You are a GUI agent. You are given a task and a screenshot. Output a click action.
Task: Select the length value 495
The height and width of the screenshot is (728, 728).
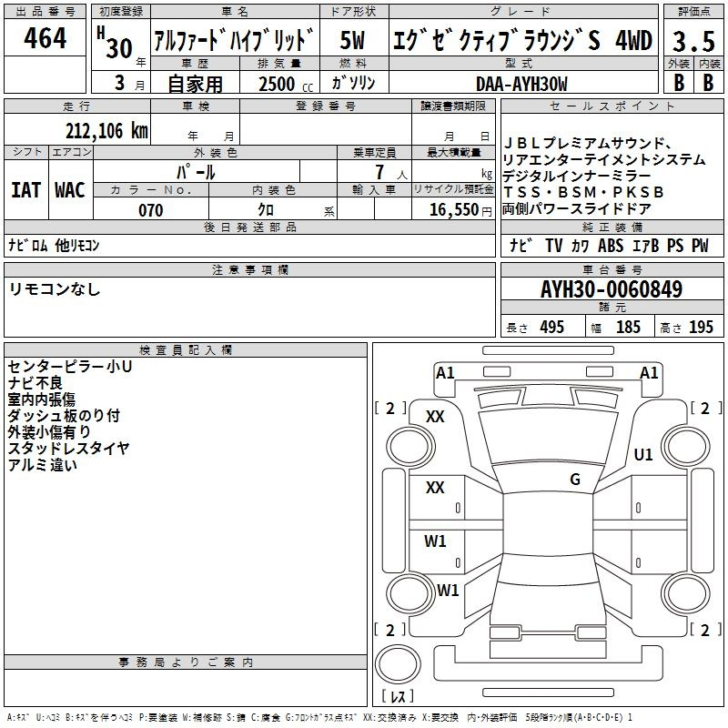[x=552, y=327]
